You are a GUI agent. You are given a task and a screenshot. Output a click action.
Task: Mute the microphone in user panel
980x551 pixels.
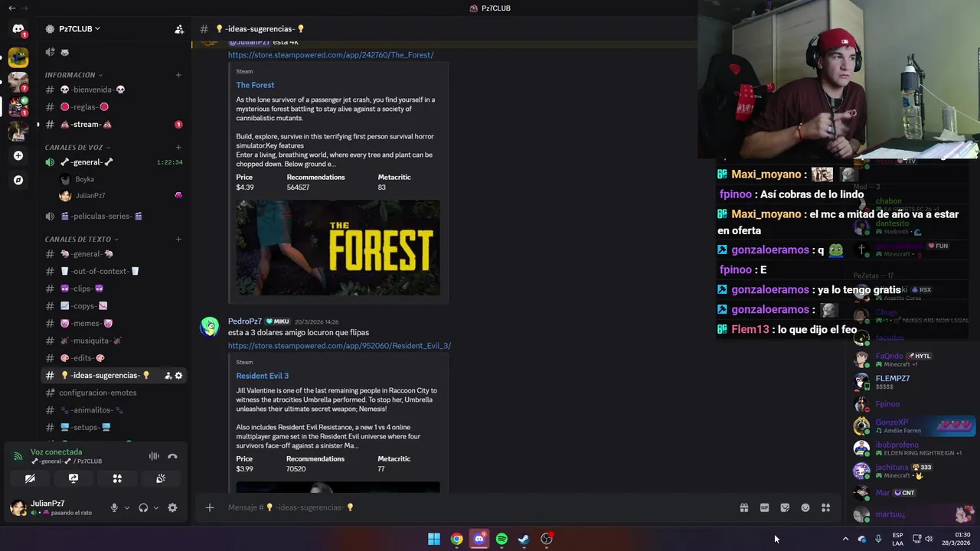(114, 507)
